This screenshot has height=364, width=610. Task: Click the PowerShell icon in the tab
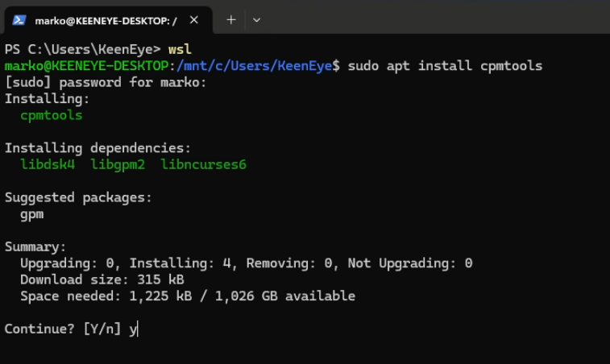coord(19,20)
